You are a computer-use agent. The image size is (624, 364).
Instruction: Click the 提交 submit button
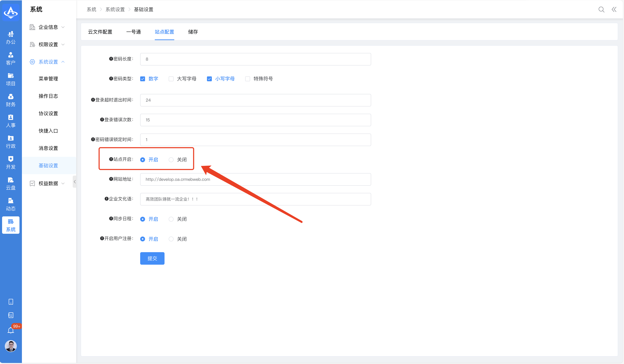pos(152,258)
